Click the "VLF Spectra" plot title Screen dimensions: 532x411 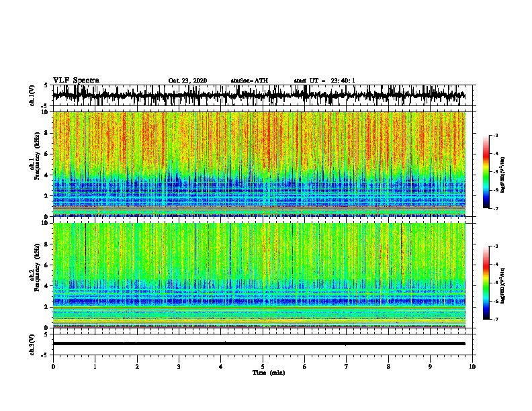click(76, 81)
